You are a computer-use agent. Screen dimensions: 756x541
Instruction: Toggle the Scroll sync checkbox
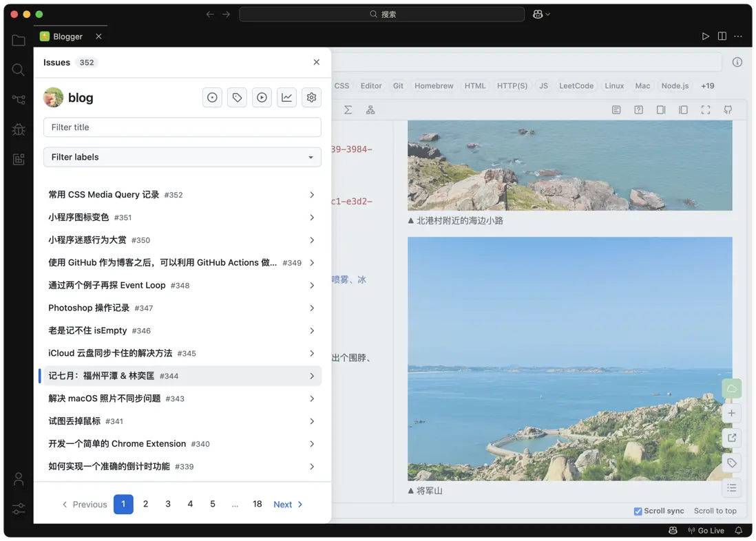(x=638, y=511)
